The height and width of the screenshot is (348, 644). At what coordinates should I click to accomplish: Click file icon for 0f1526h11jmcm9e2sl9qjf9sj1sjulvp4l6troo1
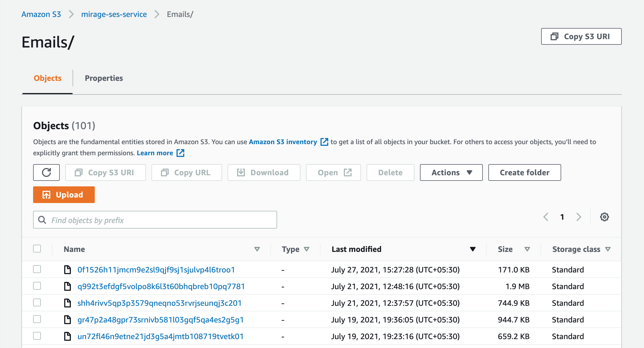[68, 269]
